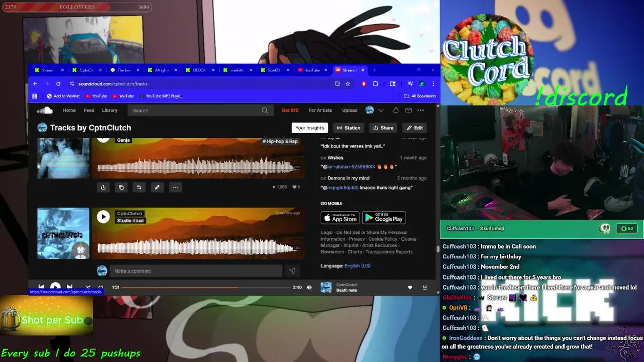
Task: Click the search magnifier icon
Action: (x=265, y=110)
